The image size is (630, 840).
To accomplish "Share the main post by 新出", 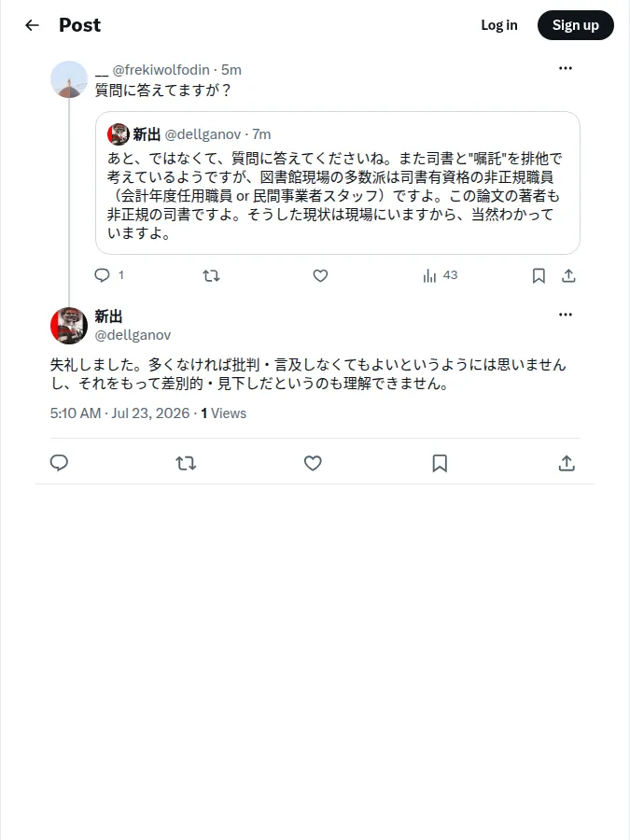I will coord(567,463).
